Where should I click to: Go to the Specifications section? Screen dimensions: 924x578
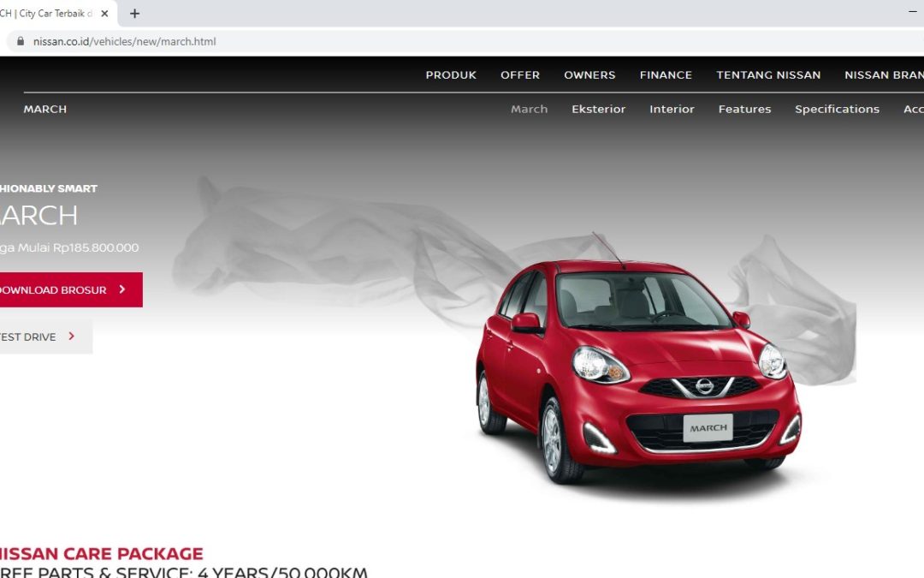(x=837, y=110)
